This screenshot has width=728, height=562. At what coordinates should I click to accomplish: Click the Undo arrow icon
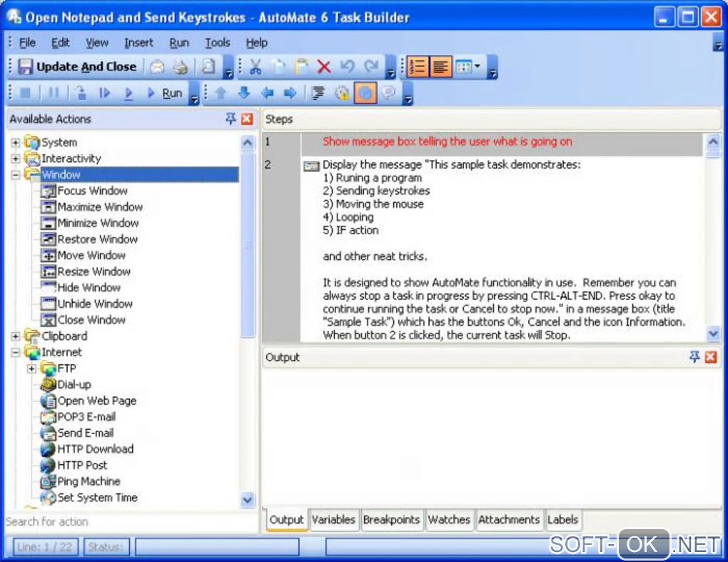point(348,67)
